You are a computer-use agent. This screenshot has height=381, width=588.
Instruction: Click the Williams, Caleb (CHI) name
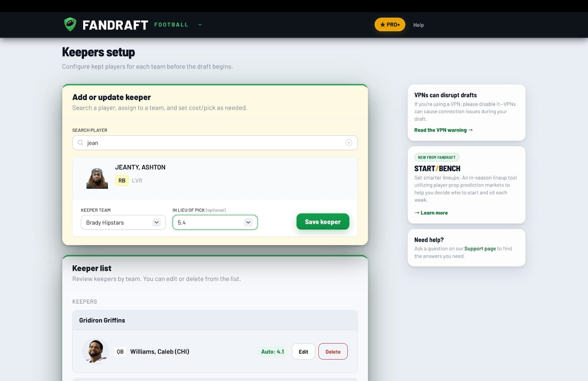160,352
